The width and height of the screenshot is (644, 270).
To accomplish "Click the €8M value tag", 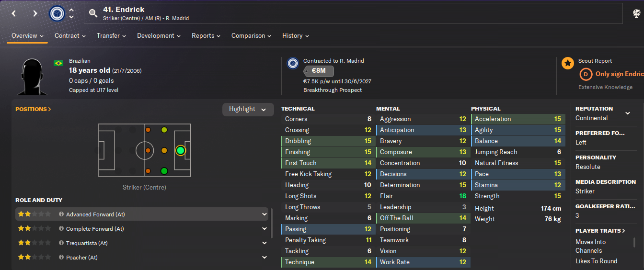I will [319, 71].
